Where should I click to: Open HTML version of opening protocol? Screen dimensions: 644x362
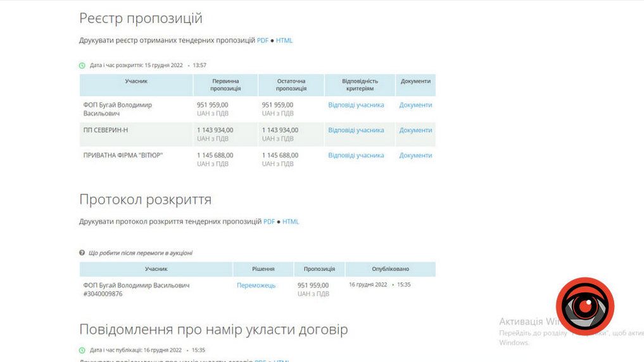(x=291, y=222)
